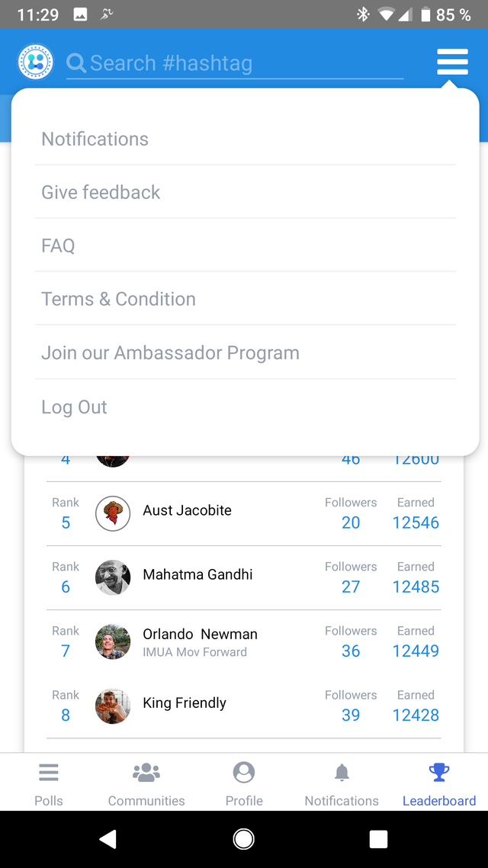Click the hamburger menu icon
Viewport: 488px width, 868px height.
point(452,62)
